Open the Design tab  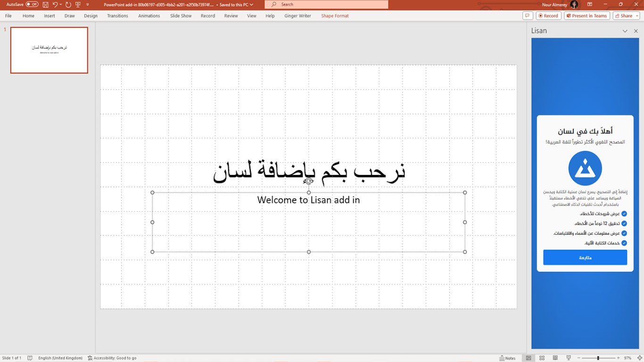91,16
